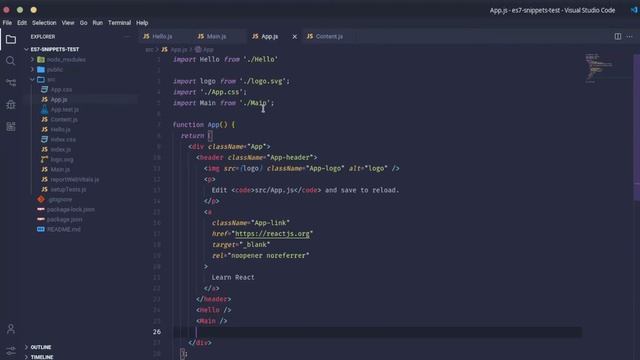Open the File menu

(7, 23)
